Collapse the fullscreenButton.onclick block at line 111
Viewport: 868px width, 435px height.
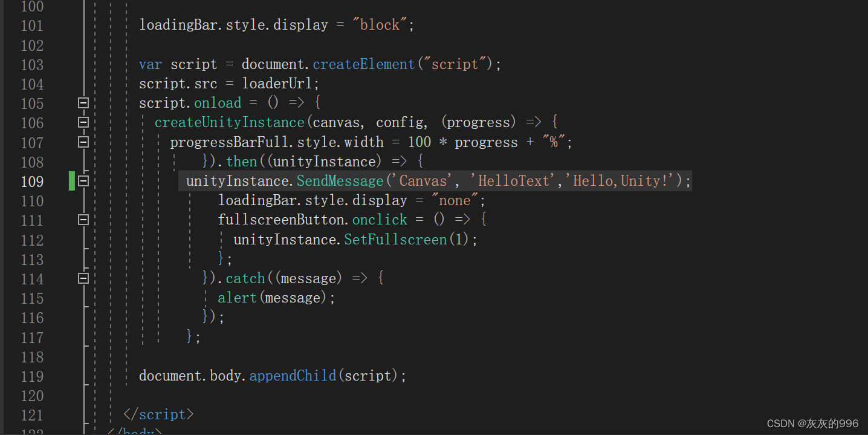click(83, 220)
